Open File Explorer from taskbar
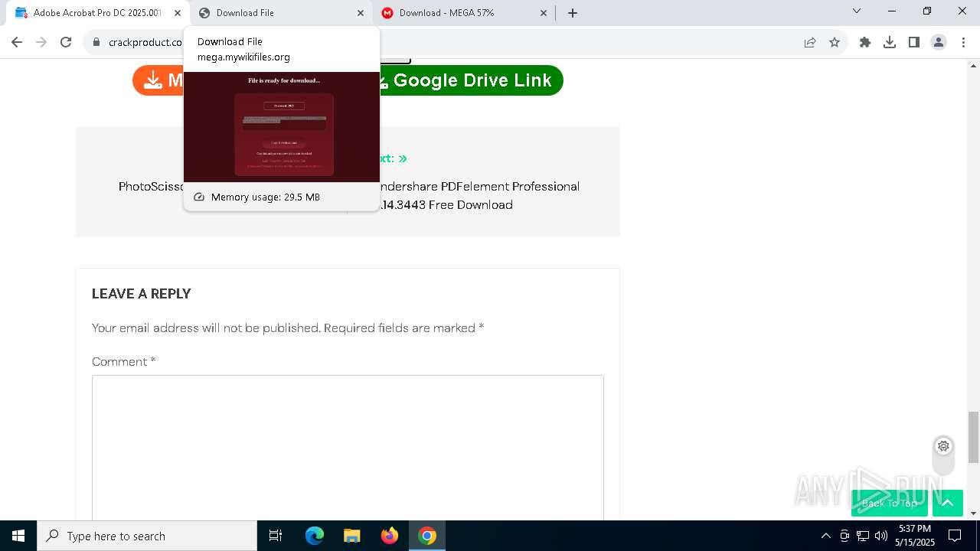 coord(352,536)
